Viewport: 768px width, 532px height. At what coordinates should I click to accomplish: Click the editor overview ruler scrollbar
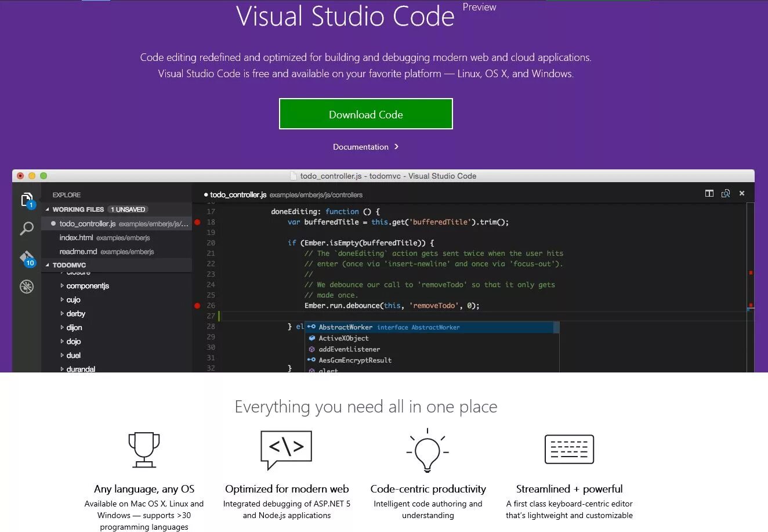(x=751, y=287)
